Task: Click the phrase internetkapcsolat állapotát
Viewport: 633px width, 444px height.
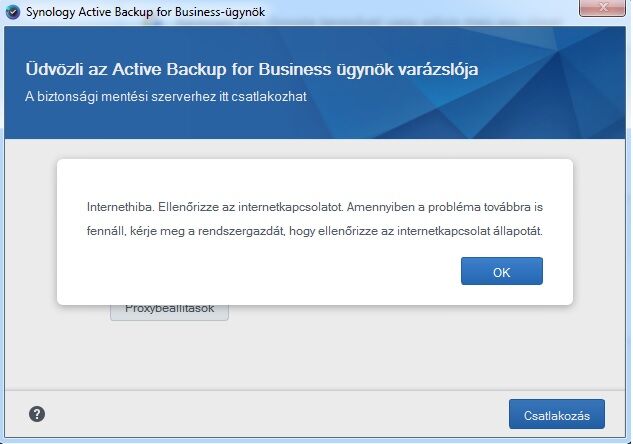Action: tap(470, 231)
